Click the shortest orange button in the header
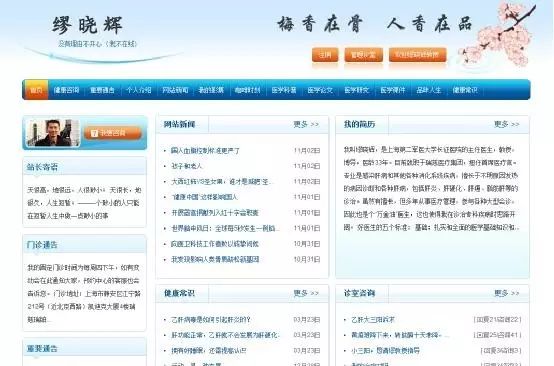Viewport: 554px width, 366px height. coord(325,55)
